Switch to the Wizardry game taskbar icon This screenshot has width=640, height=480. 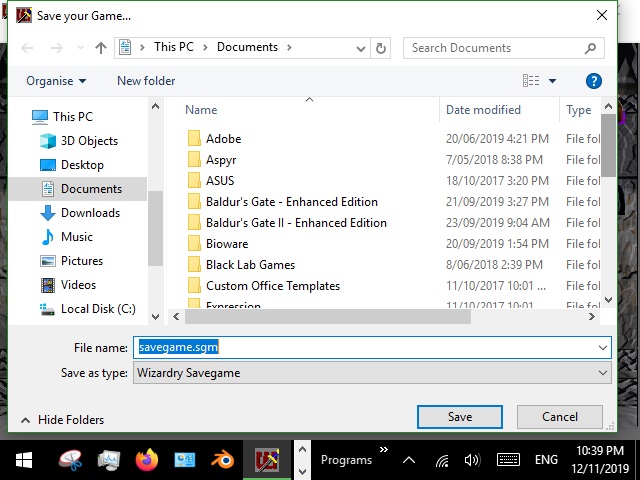267,460
